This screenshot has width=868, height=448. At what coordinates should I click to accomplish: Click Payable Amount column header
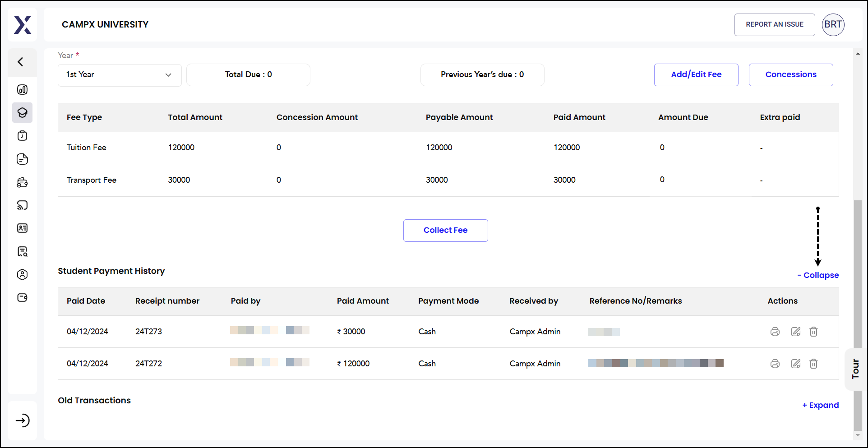(459, 117)
